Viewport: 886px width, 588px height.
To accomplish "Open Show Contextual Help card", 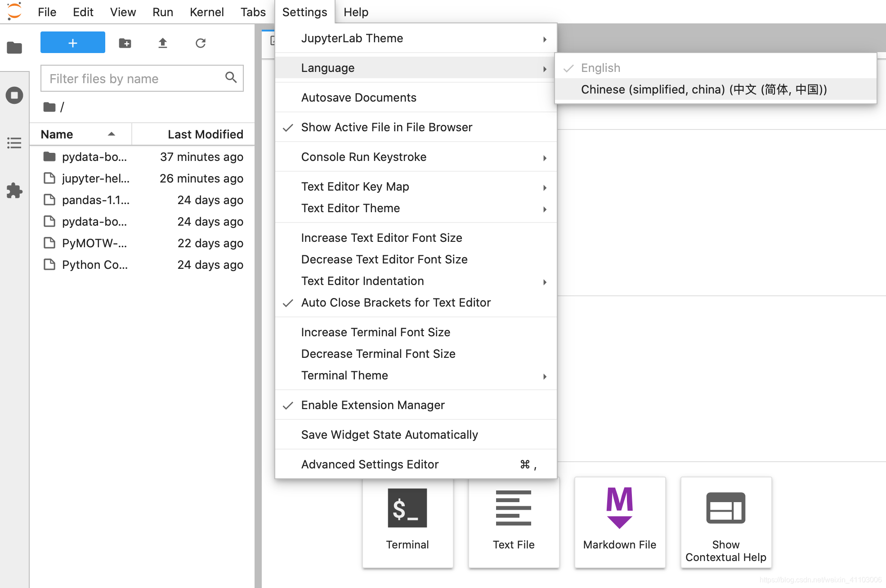I will coord(726,521).
